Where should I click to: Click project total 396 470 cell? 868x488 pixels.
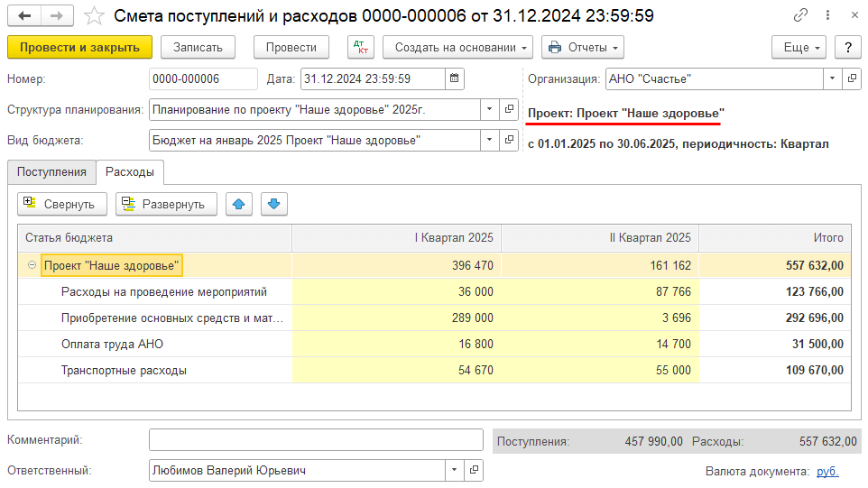point(397,265)
